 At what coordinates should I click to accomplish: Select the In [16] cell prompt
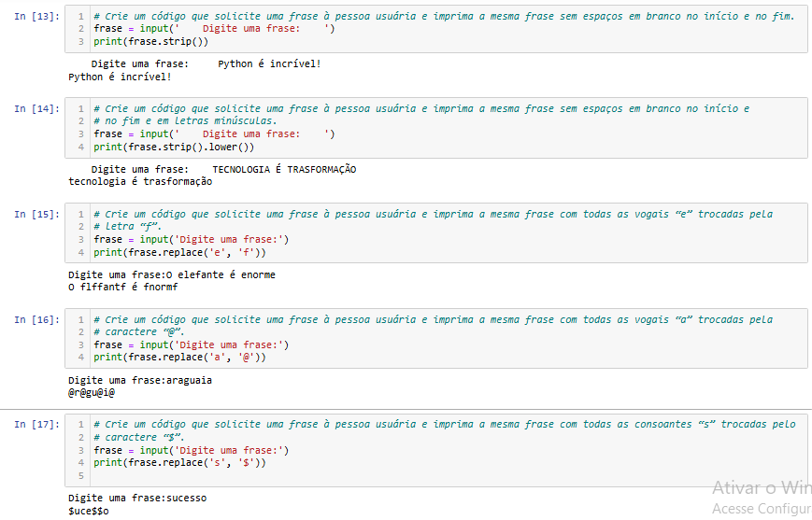click(x=36, y=320)
